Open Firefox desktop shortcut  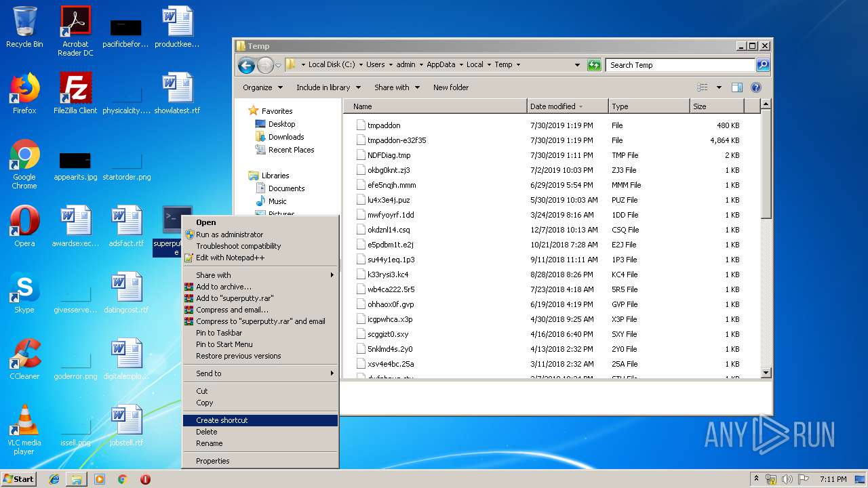click(24, 93)
